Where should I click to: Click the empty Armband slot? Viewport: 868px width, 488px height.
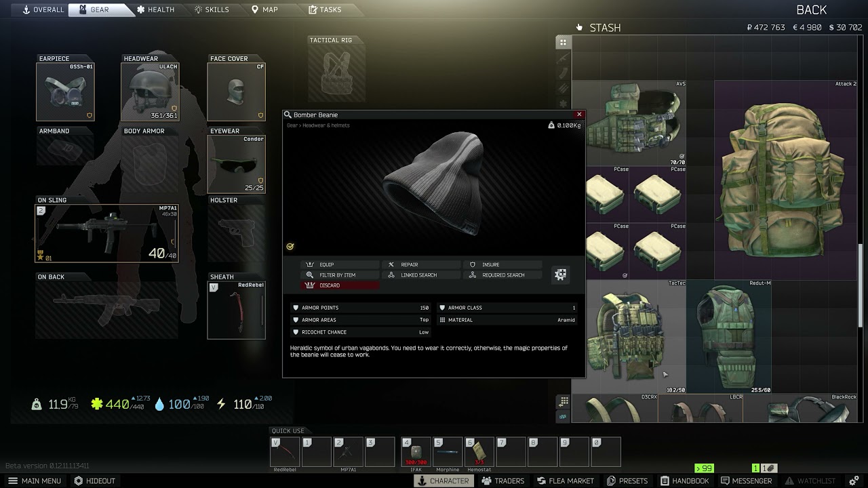pyautogui.click(x=65, y=149)
